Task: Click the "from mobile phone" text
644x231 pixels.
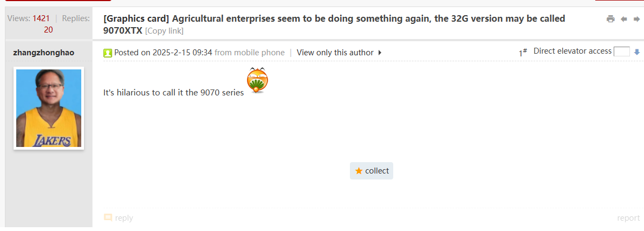Action: click(x=249, y=53)
